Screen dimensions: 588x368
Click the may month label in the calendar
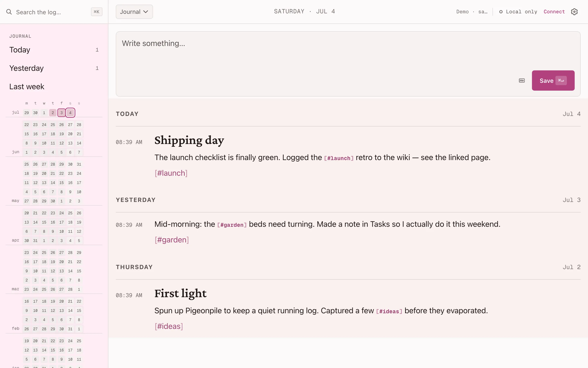15,201
